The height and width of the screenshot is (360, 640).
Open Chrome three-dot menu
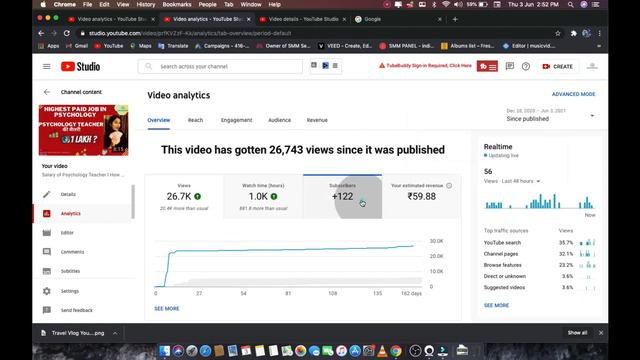pos(599,33)
